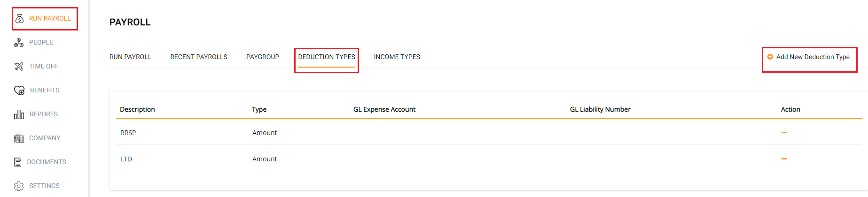This screenshot has width=868, height=197.
Task: Click the Settings gear icon
Action: point(19,186)
